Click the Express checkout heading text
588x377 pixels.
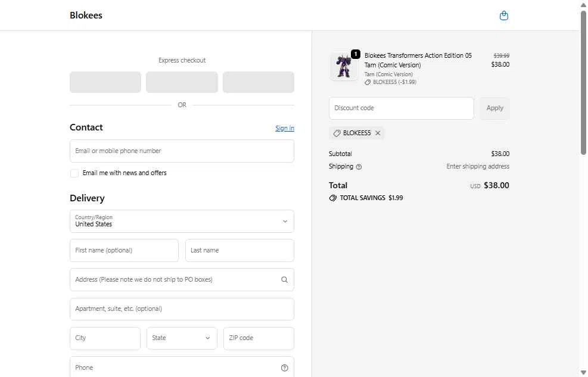point(182,60)
